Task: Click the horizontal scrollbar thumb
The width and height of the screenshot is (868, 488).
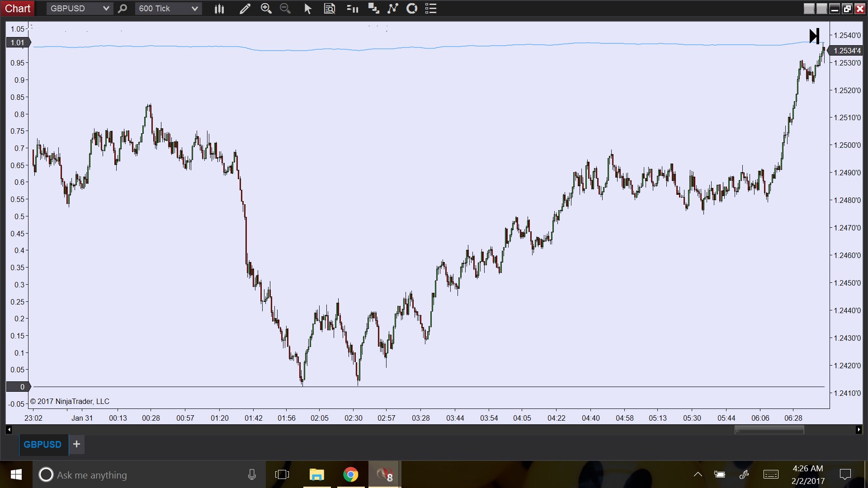Action: (x=769, y=430)
